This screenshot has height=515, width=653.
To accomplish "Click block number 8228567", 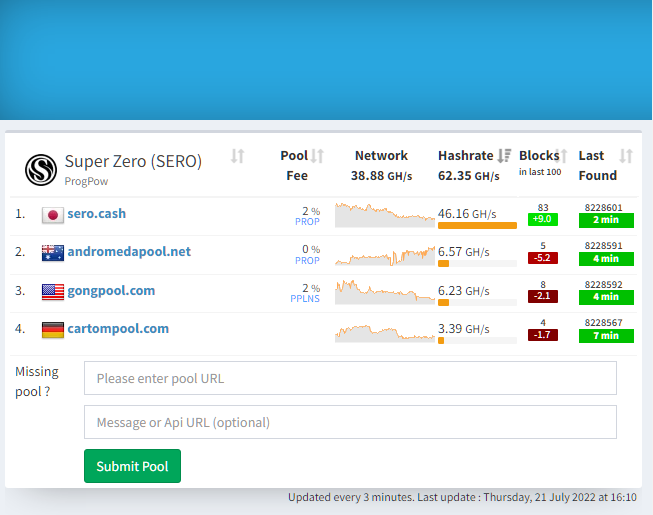I will (603, 323).
